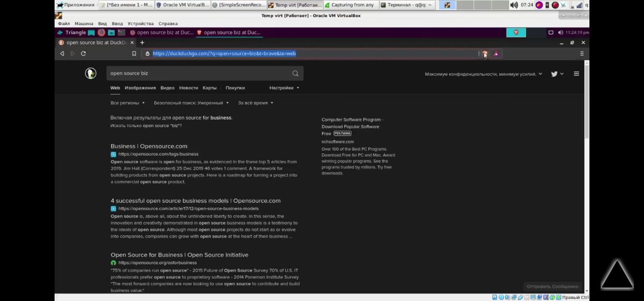Reload the page with the refresh icon
Screen dimensions: 644x301
coord(83,54)
